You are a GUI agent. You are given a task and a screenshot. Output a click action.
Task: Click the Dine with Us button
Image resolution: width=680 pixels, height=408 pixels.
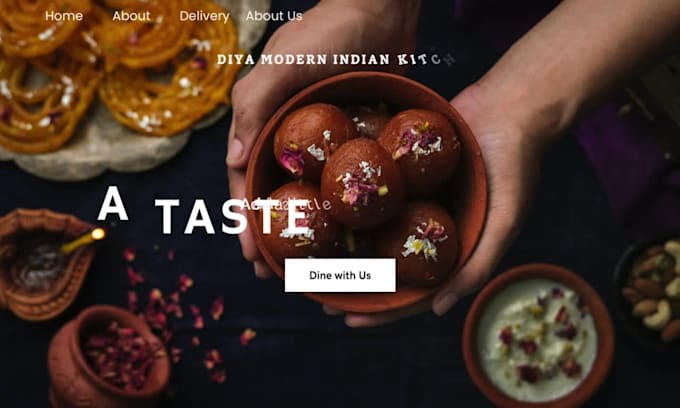coord(340,275)
